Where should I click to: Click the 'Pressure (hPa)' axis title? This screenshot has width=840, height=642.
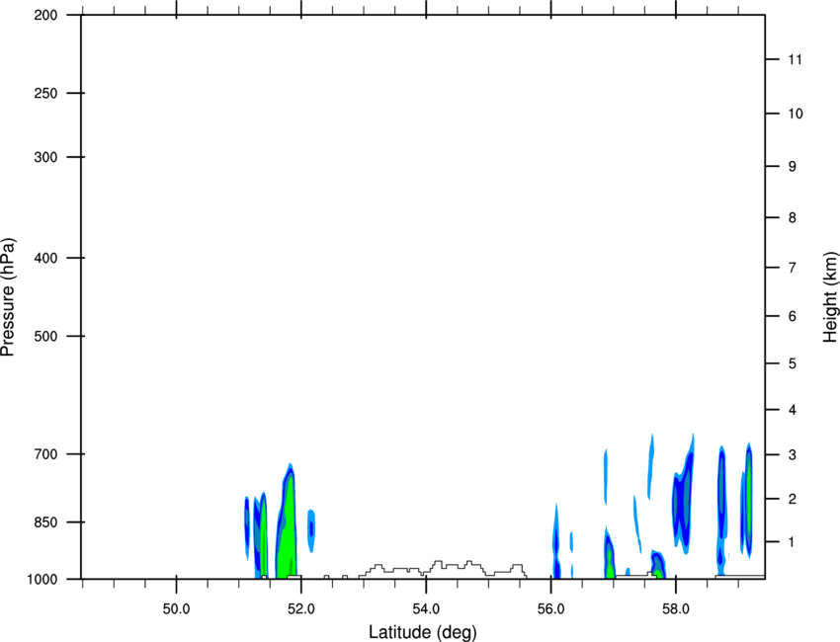point(8,296)
